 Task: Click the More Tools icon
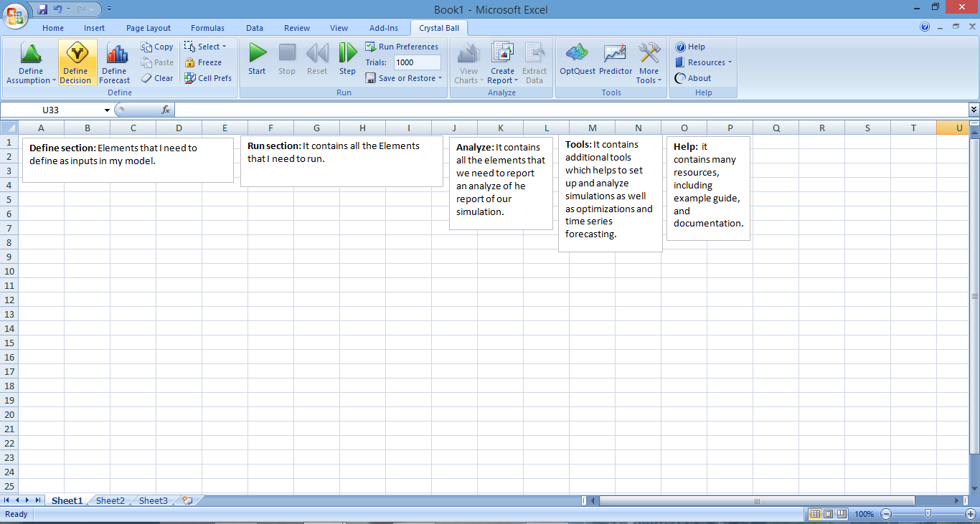point(649,53)
